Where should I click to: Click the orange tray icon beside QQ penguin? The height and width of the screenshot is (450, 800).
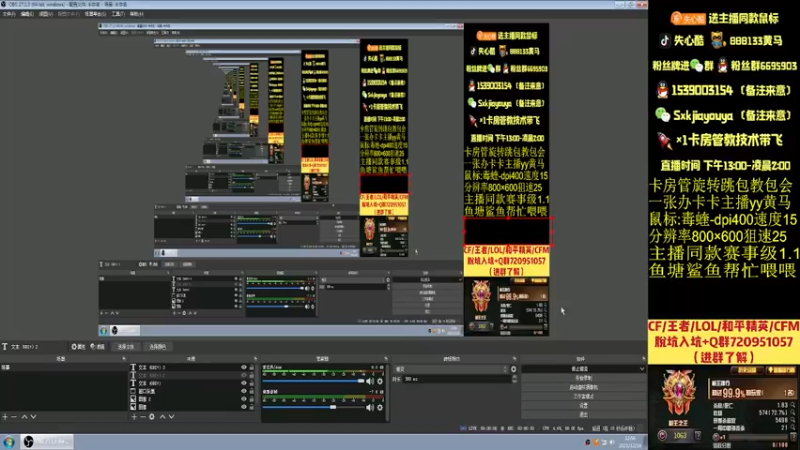tap(596, 442)
